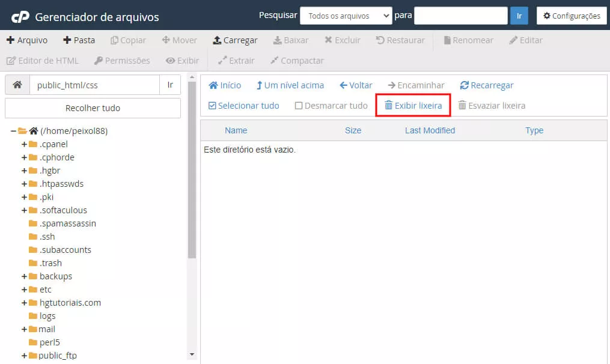Click the Desmarcar tudo checkbox

point(299,106)
